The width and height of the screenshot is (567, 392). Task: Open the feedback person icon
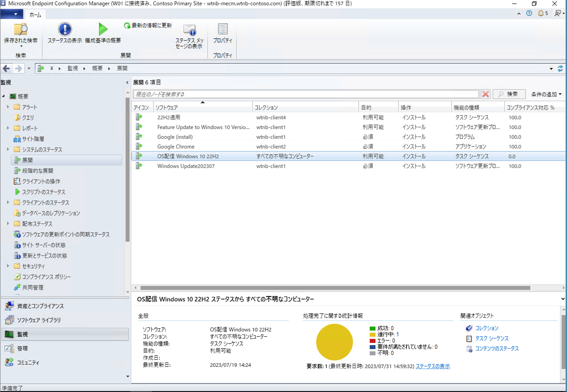point(558,13)
